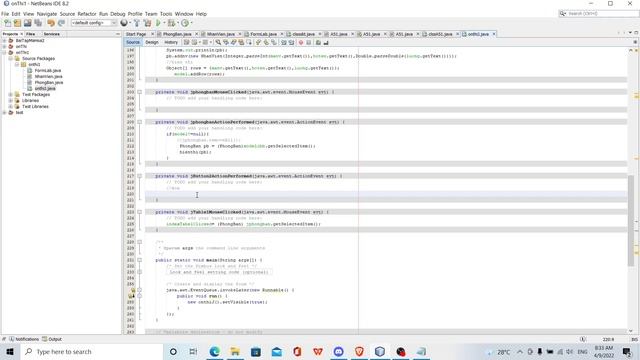Open the Refactor menu
Screen dimensions: 640x360
pyautogui.click(x=87, y=14)
